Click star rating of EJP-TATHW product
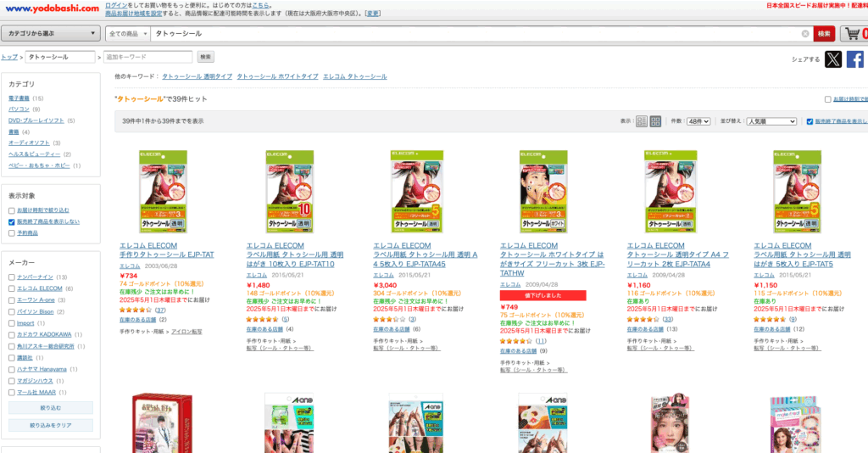868x453 pixels. [516, 341]
